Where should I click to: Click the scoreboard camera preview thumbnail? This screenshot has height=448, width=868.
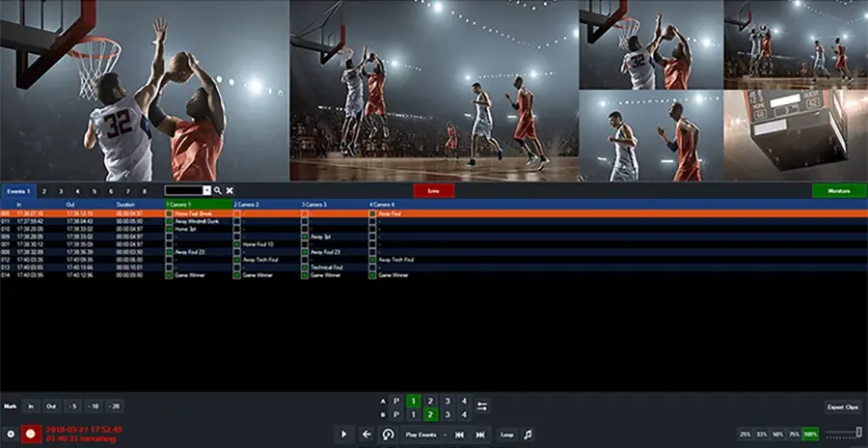click(796, 136)
